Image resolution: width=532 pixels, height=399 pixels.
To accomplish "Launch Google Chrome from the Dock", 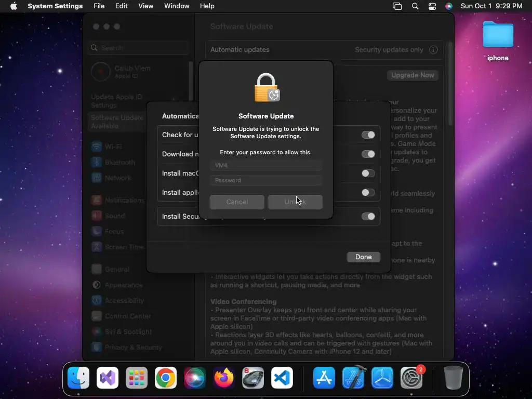I will tap(166, 378).
